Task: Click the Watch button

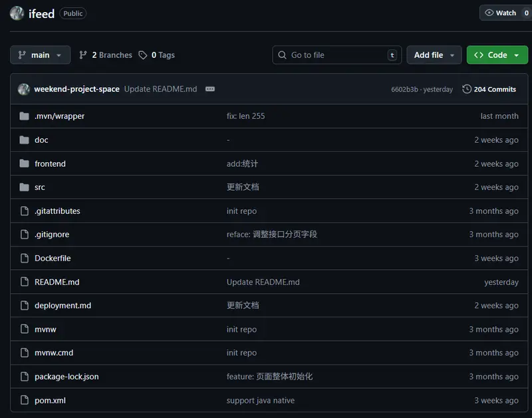Action: (x=501, y=13)
